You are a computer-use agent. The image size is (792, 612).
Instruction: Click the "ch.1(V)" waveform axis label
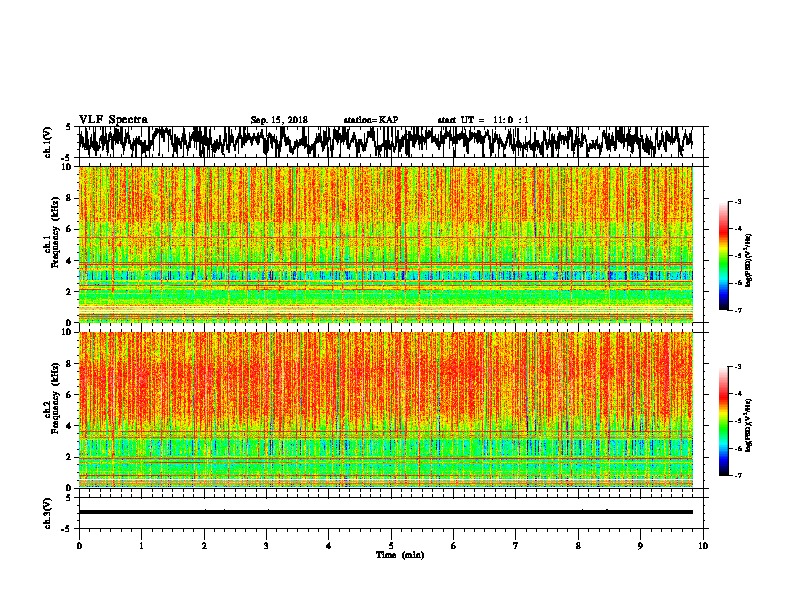[x=48, y=142]
